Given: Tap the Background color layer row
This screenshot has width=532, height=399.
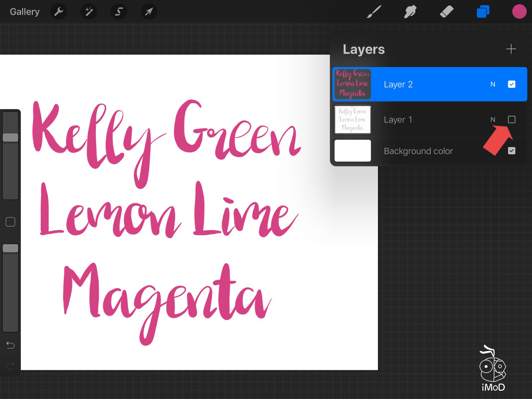Looking at the screenshot, I should coord(418,151).
